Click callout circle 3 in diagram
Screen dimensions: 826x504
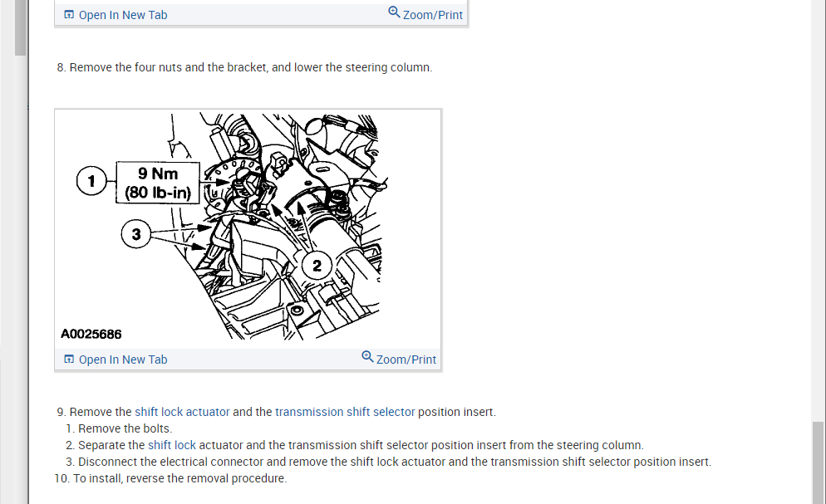136,233
